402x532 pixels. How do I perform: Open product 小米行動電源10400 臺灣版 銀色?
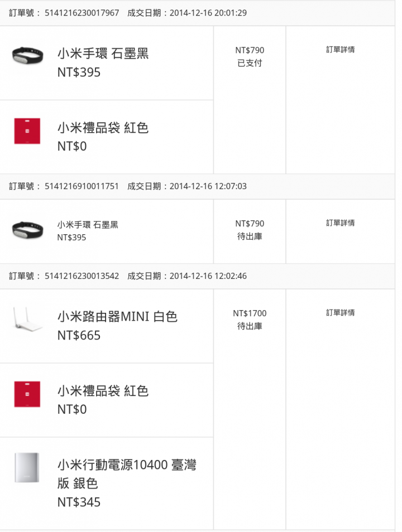pos(127,474)
